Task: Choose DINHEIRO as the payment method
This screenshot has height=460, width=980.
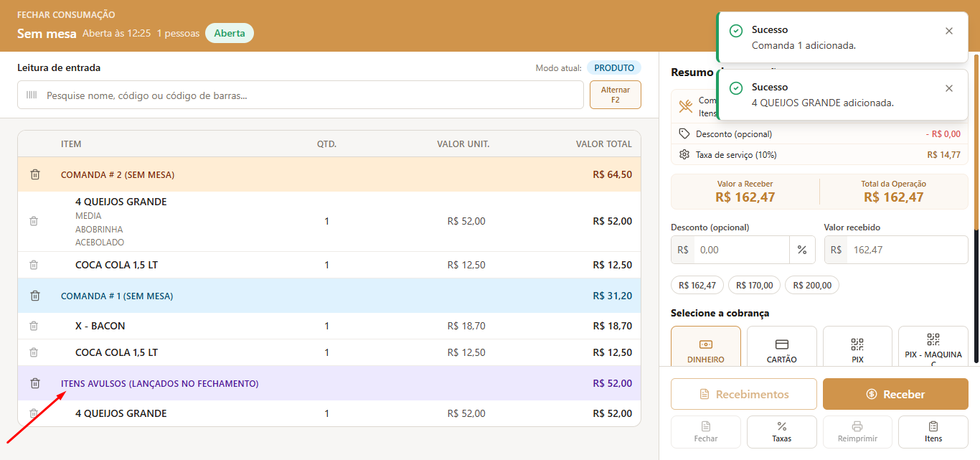Action: (x=706, y=347)
